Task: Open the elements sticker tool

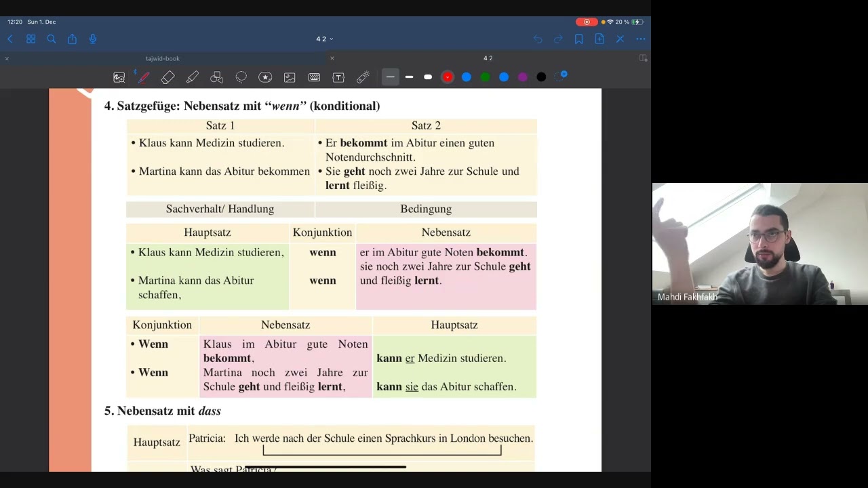Action: click(x=265, y=77)
